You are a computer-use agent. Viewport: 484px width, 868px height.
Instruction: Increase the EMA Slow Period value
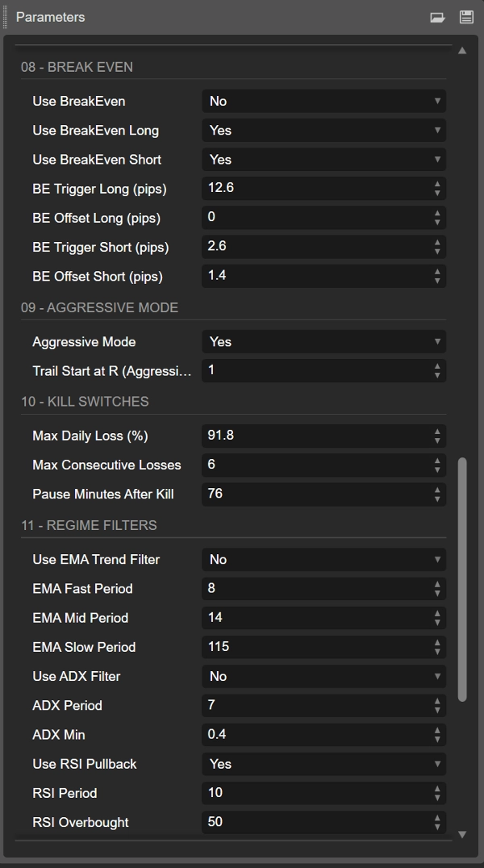437,643
